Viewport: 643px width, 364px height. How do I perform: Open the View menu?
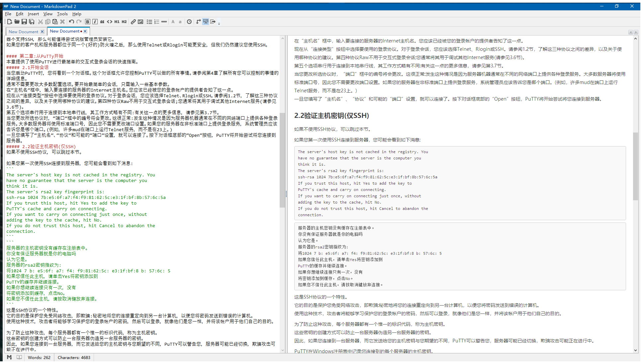pos(48,14)
